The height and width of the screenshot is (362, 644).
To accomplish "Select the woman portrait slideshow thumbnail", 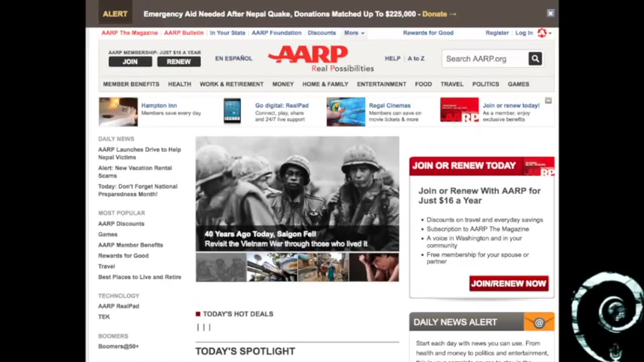I will (374, 267).
